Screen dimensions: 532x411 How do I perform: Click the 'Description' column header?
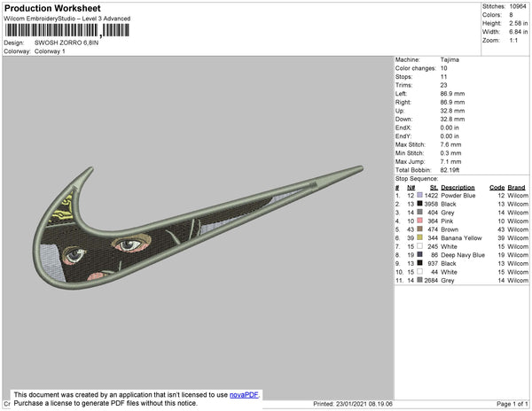[458, 188]
